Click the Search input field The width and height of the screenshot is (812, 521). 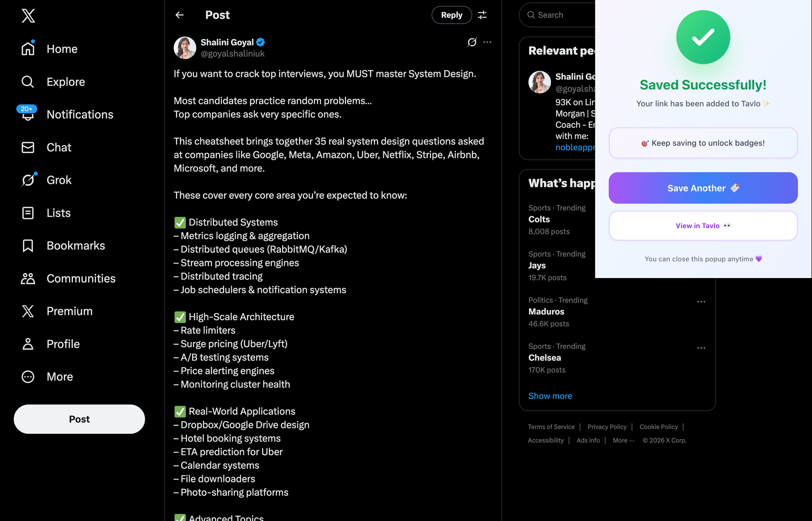558,15
